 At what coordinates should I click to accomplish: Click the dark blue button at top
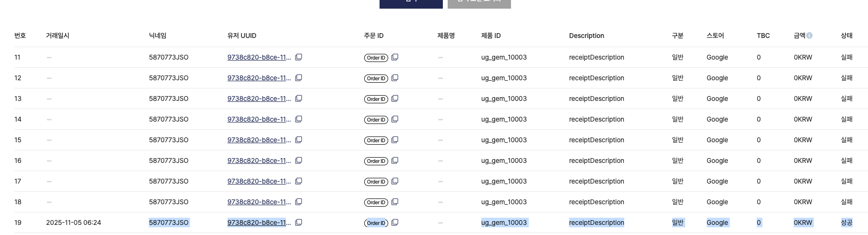tap(411, 3)
